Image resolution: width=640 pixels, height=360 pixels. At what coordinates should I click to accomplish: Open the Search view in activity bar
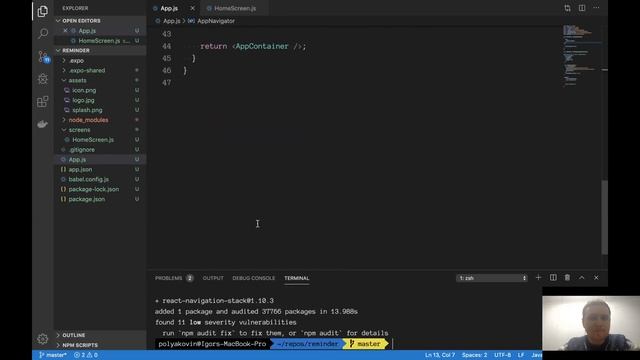42,33
